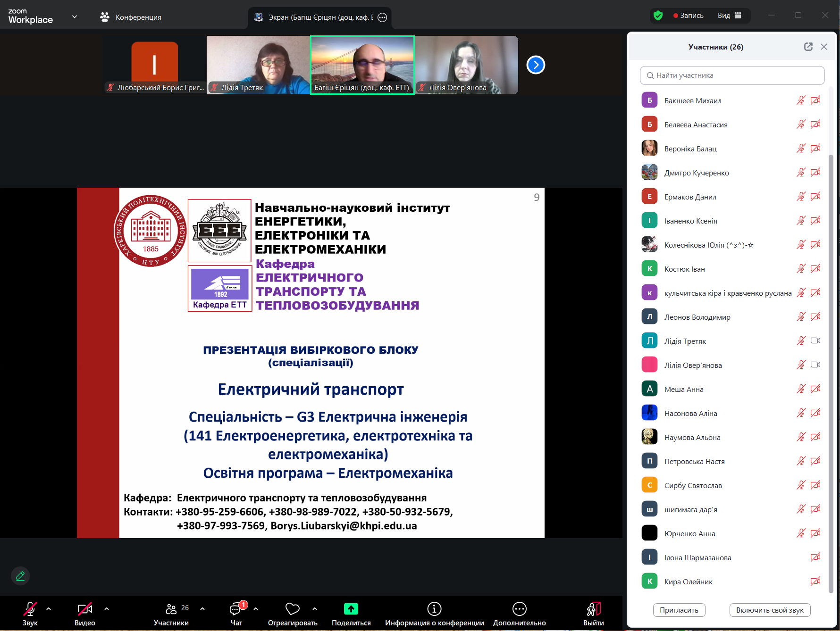Click Дмитро Кучеренко's profile avatar
Image resolution: width=840 pixels, height=631 pixels.
tap(649, 173)
